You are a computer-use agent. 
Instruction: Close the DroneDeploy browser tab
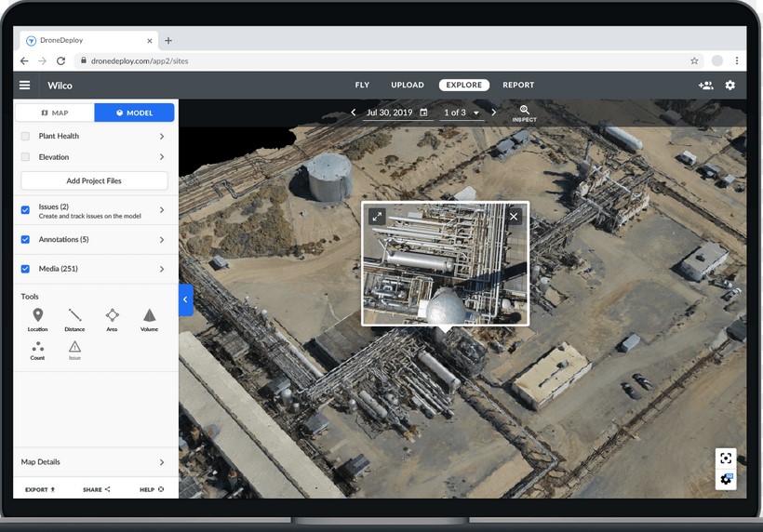tap(150, 41)
